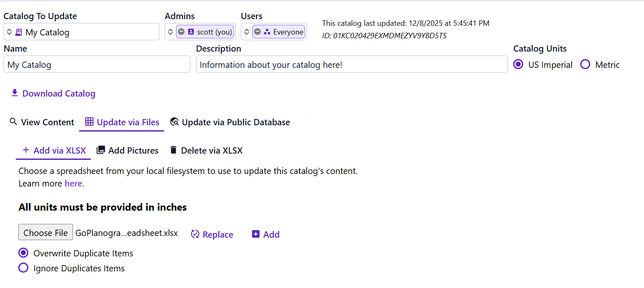The width and height of the screenshot is (644, 288).
Task: Expand the Users selector arrows
Action: [246, 32]
